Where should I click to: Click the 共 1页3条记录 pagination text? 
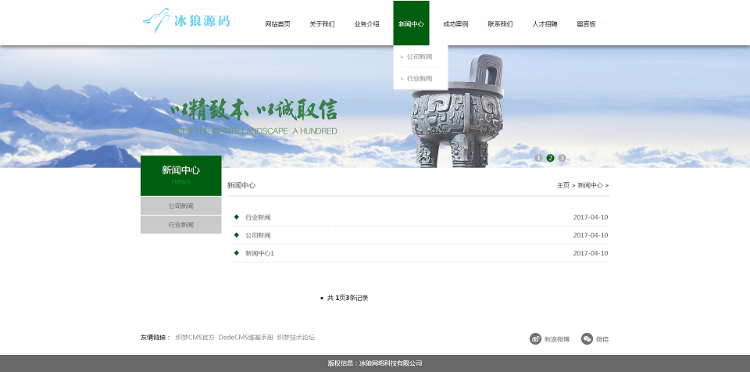tap(348, 298)
